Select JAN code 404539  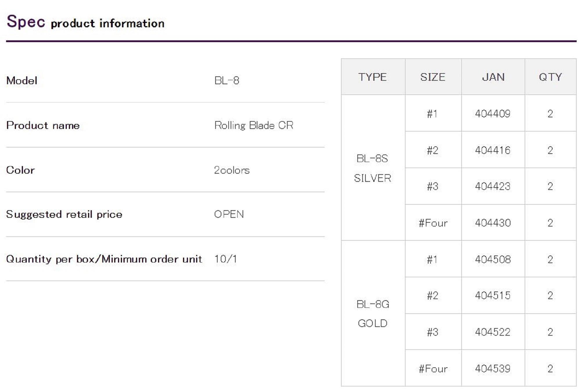[493, 368]
